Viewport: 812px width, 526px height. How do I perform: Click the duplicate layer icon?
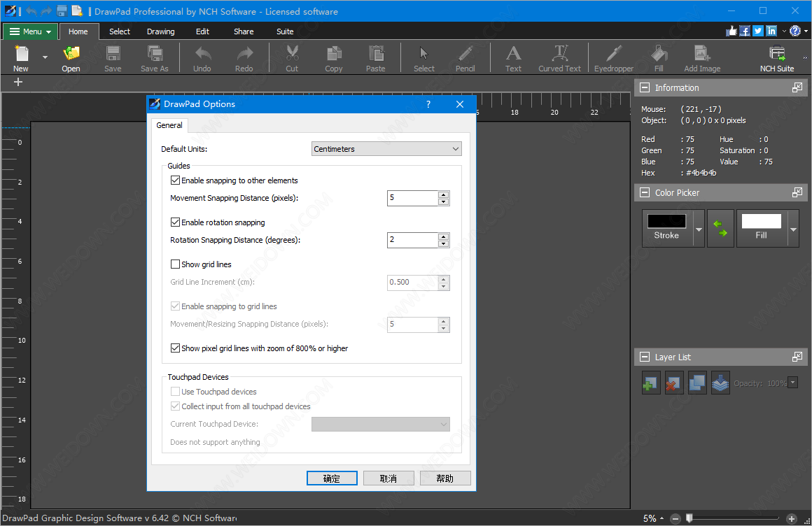click(697, 383)
